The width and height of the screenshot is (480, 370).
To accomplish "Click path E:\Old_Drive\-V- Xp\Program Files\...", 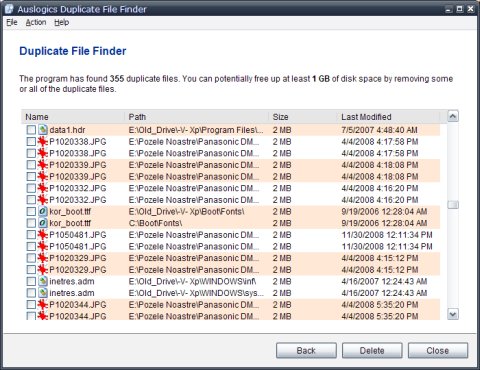I will point(196,130).
